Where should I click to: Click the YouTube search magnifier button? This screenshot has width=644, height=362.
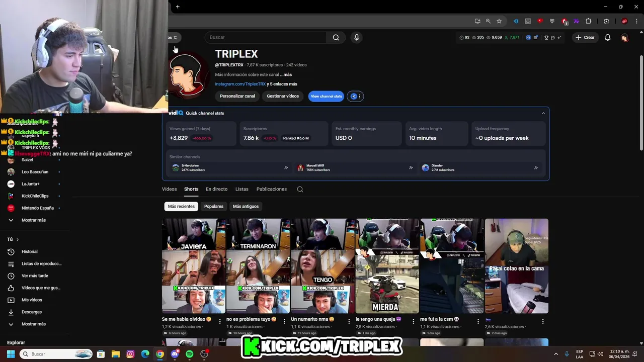click(x=336, y=37)
